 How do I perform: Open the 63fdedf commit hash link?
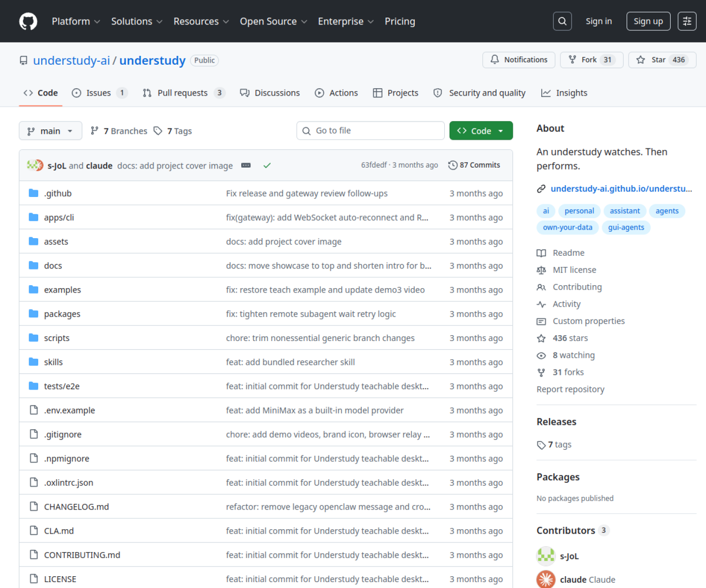click(374, 165)
